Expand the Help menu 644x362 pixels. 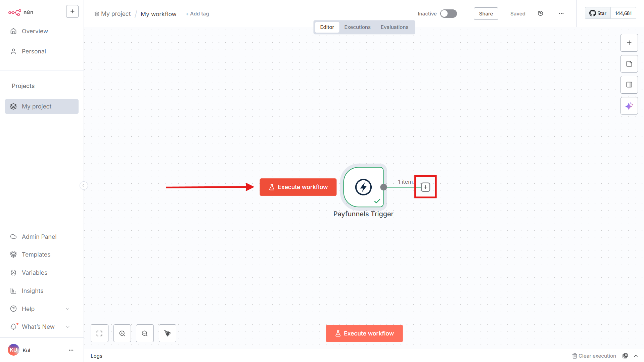click(42, 309)
